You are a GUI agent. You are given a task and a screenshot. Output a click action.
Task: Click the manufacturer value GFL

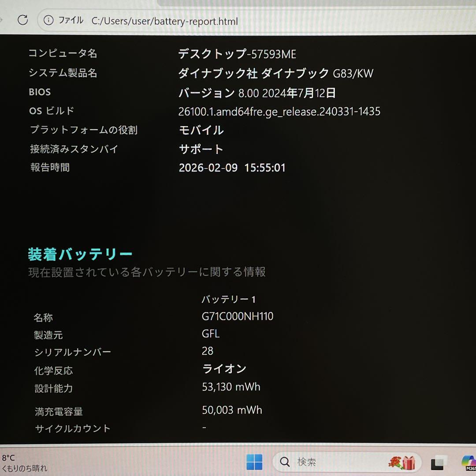coord(211,334)
